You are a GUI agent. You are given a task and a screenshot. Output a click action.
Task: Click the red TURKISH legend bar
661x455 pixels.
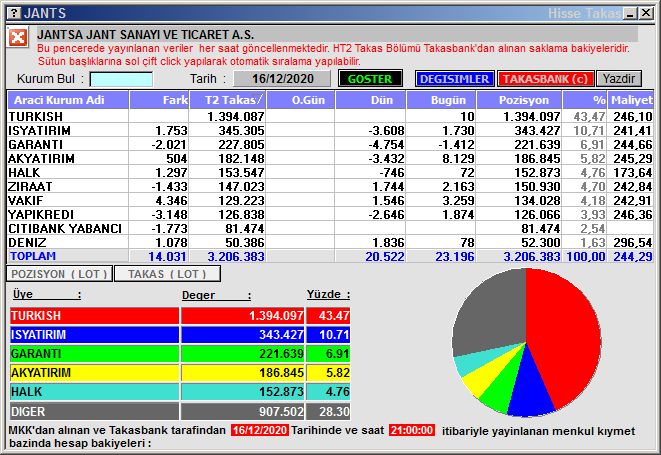[94, 315]
